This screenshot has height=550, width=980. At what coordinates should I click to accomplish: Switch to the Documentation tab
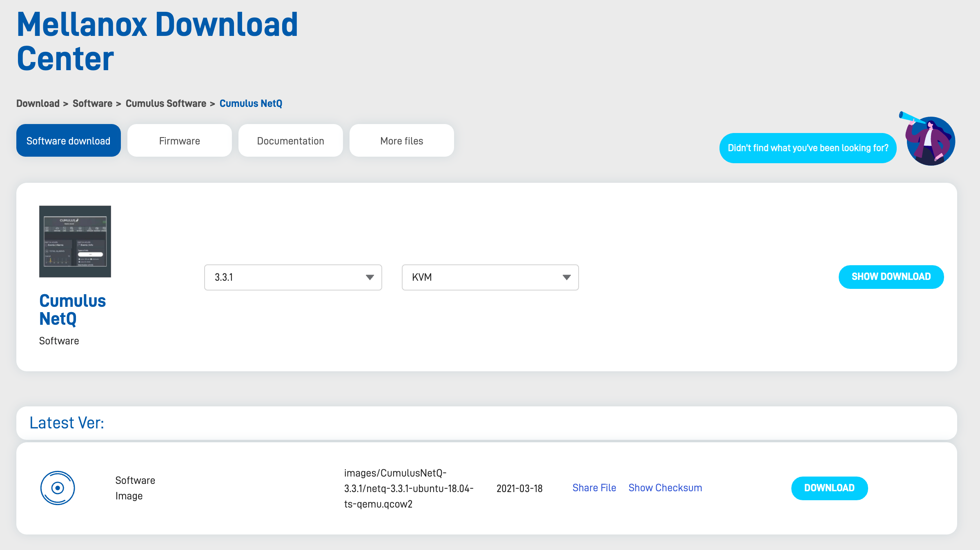coord(291,141)
